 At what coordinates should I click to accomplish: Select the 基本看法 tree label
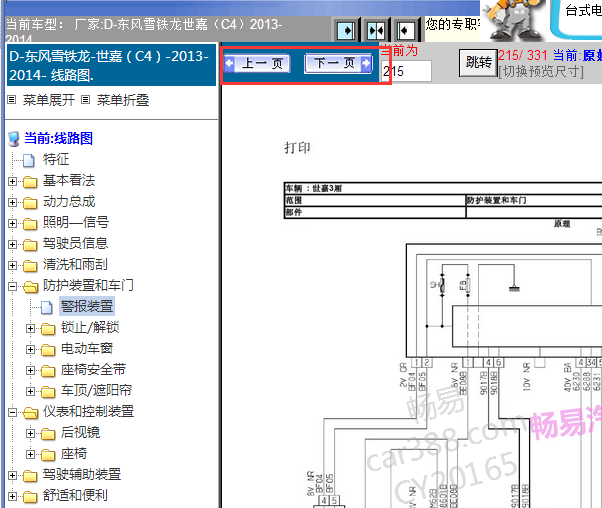click(69, 180)
